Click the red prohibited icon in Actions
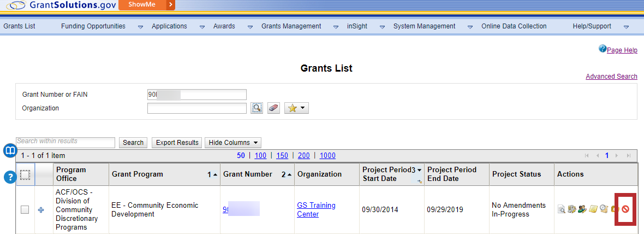 [x=626, y=209]
